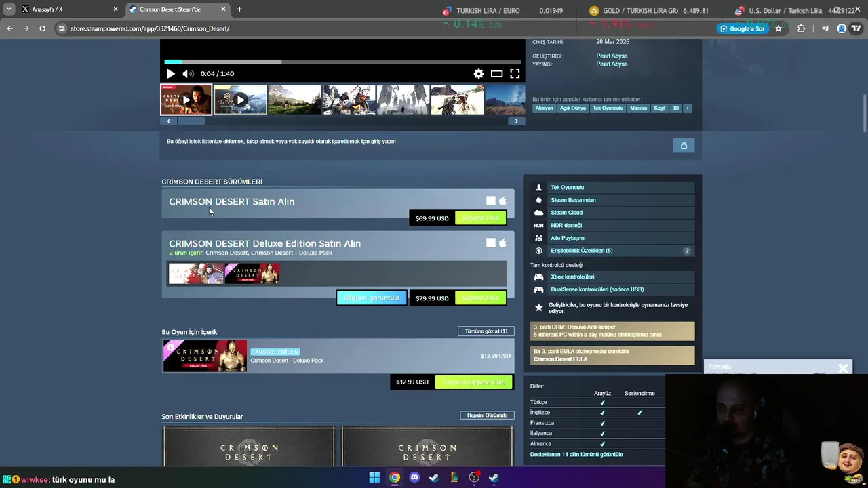Open the Crimson Desert EULA link

[560, 359]
